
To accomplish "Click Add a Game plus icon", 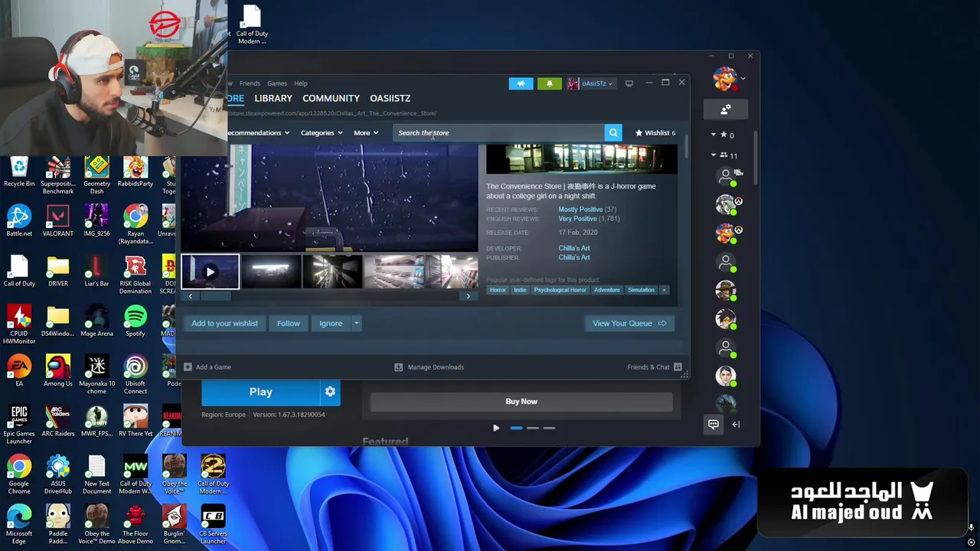I will click(188, 367).
